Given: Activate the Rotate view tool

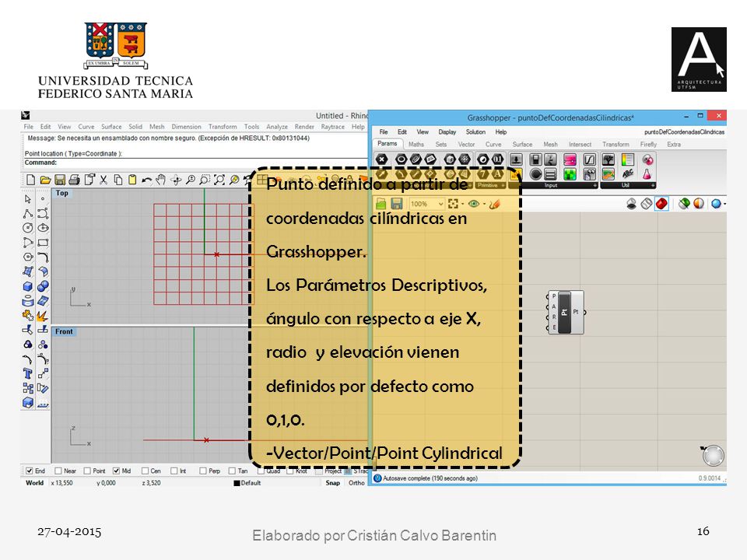Looking at the screenshot, I should (176, 180).
